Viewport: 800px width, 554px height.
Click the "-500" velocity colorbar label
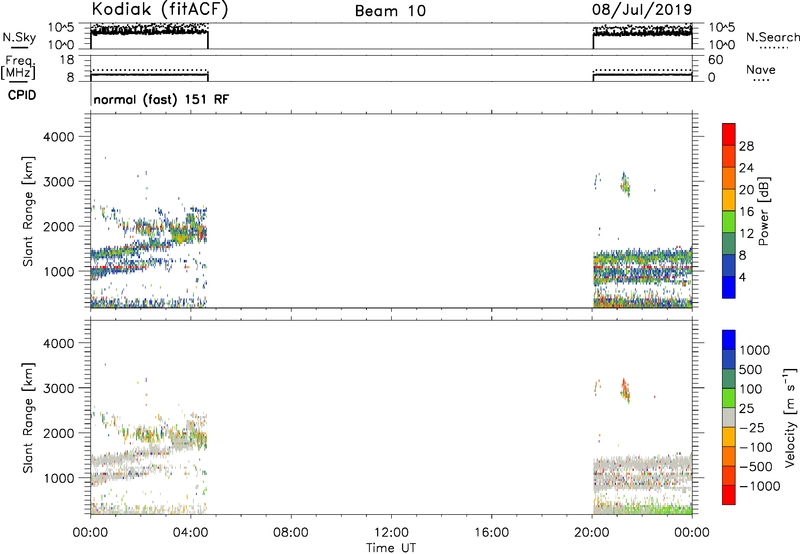point(756,467)
